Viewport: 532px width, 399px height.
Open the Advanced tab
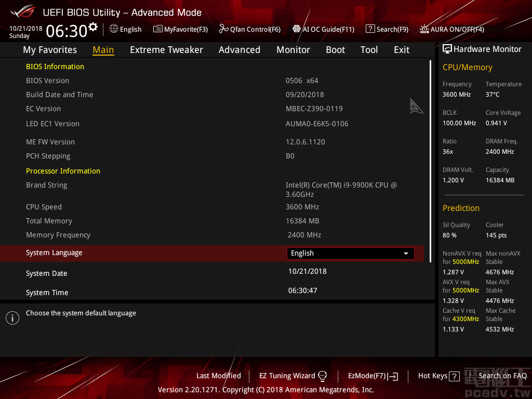pyautogui.click(x=239, y=50)
